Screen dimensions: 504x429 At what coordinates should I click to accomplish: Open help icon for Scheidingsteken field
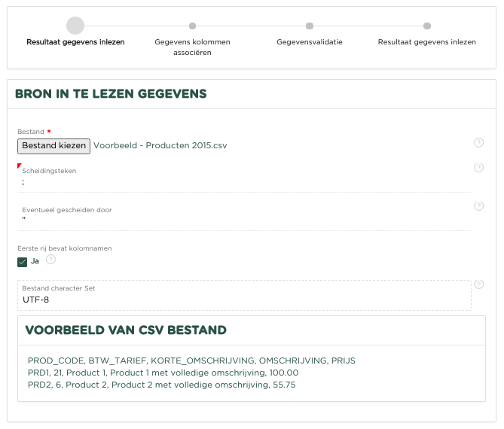click(x=478, y=168)
